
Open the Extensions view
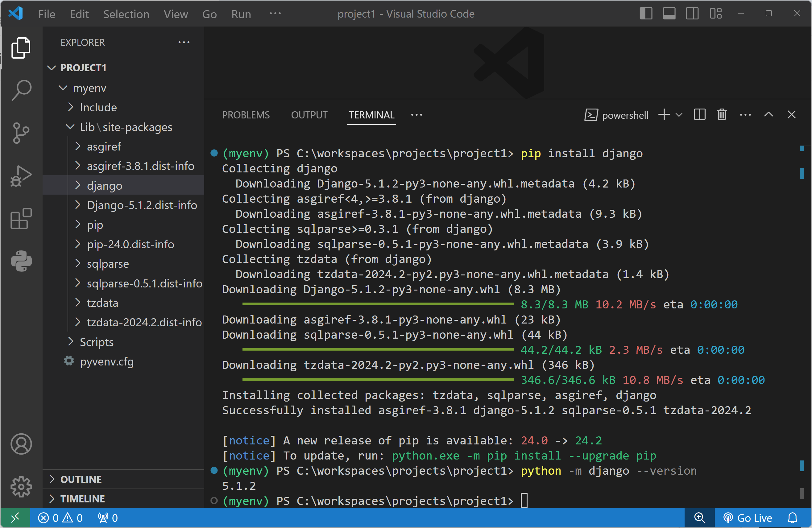click(x=21, y=218)
